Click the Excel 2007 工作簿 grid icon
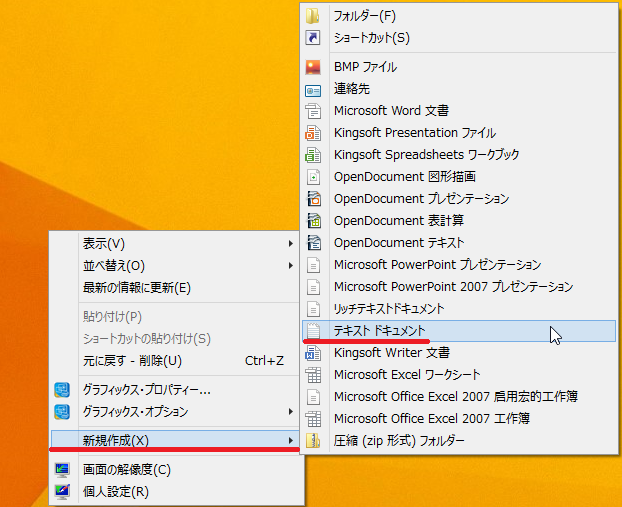This screenshot has height=507, width=622. 313,419
